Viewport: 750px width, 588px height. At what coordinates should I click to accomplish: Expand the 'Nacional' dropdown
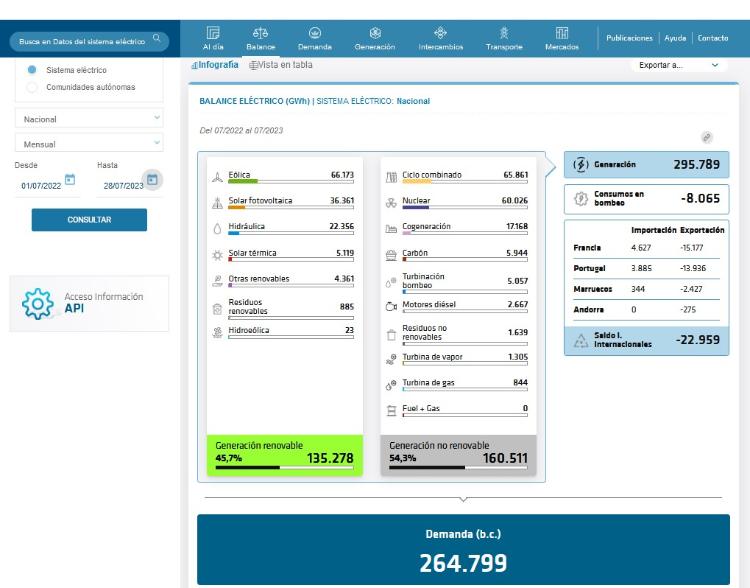(88, 119)
